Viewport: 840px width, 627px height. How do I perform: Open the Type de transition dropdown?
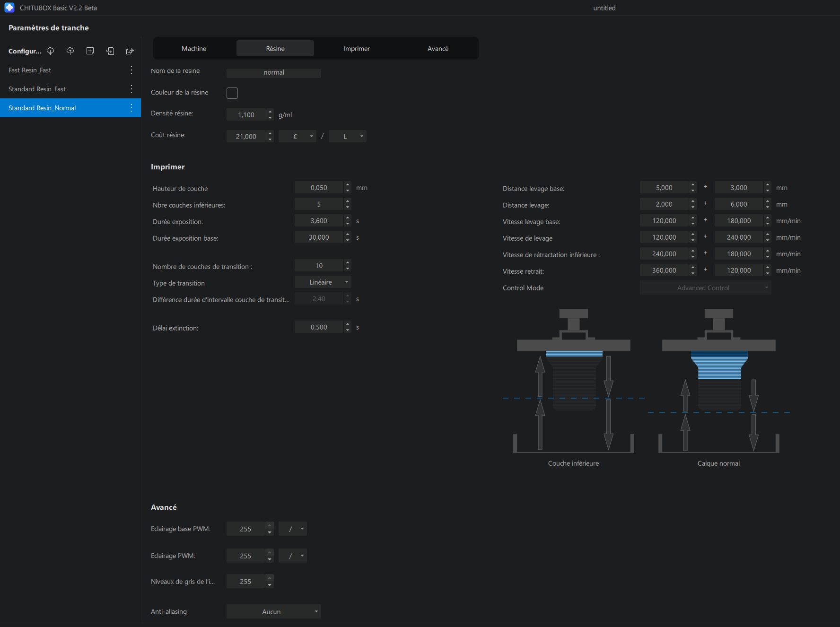point(323,282)
